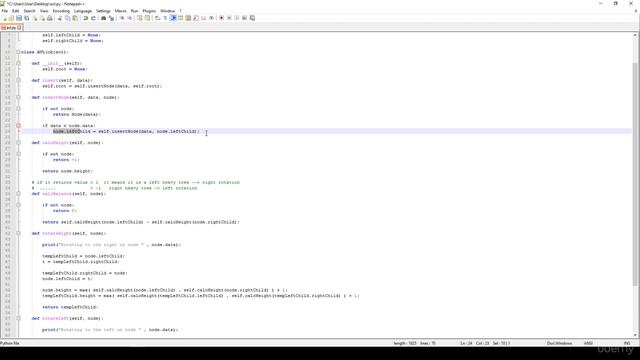Image resolution: width=640 pixels, height=360 pixels.
Task: Click the Save Recorded Macro icon
Action: point(252,18)
